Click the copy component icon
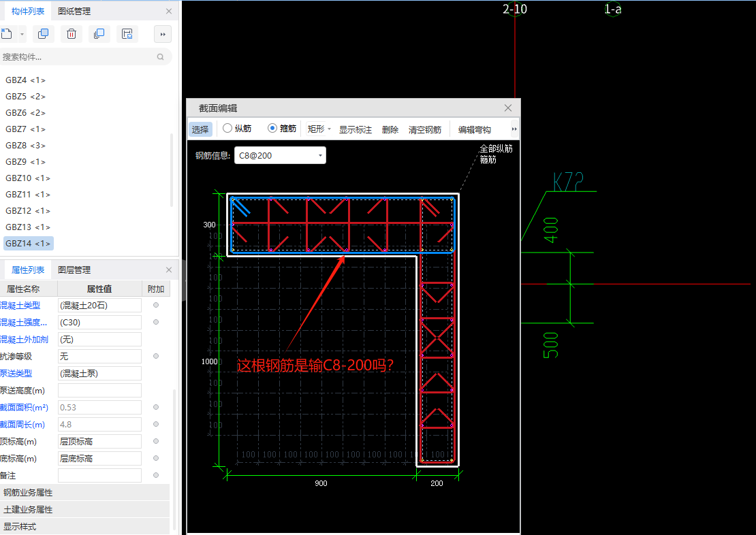The height and width of the screenshot is (535, 756). click(44, 34)
